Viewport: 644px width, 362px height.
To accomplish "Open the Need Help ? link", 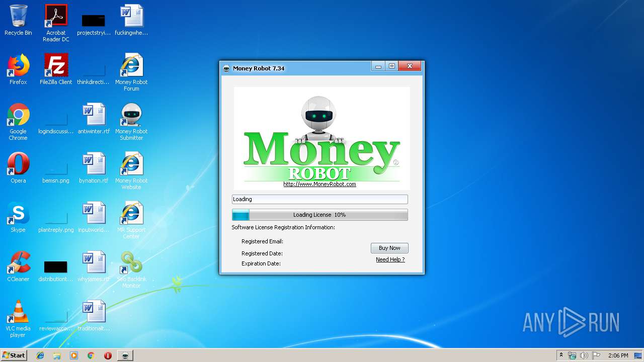I will 390,259.
